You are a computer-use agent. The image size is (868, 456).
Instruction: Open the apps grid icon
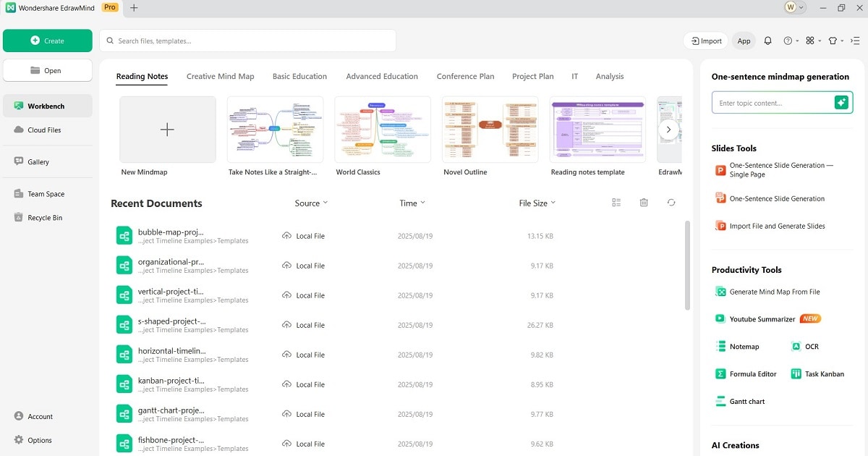click(x=810, y=41)
